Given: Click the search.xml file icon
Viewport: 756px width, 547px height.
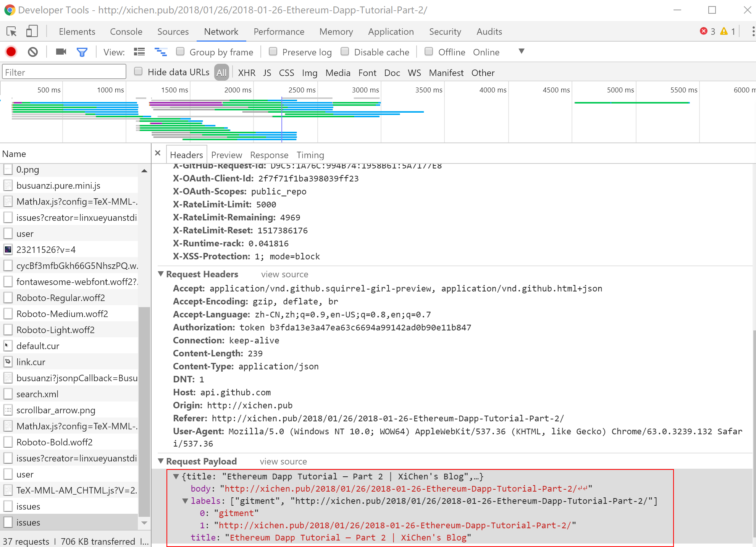Looking at the screenshot, I should [x=8, y=394].
